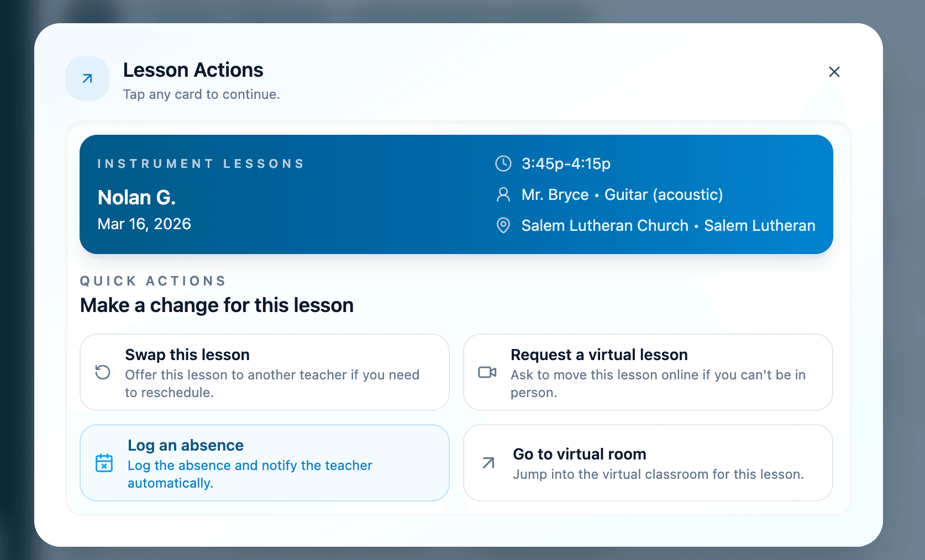Screen dimensions: 925x560
Task: Click Tap any card to continue text
Action: (201, 94)
